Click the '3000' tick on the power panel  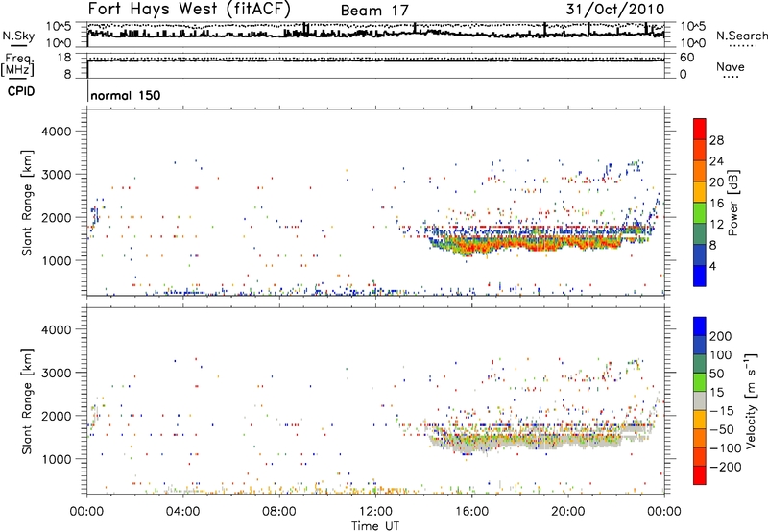pos(57,175)
